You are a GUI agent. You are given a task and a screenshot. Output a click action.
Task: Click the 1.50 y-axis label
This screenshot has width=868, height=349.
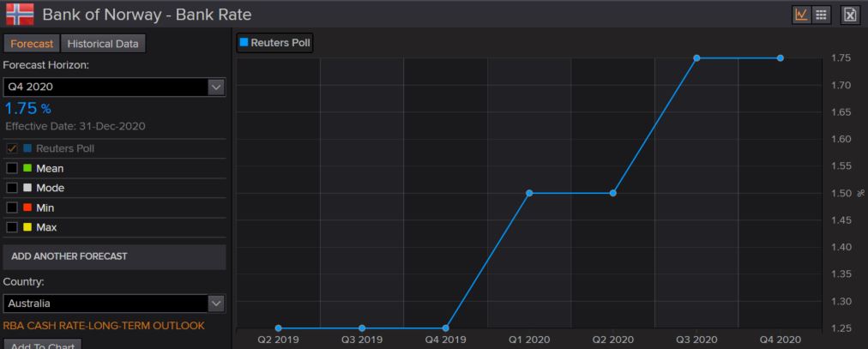tap(841, 193)
